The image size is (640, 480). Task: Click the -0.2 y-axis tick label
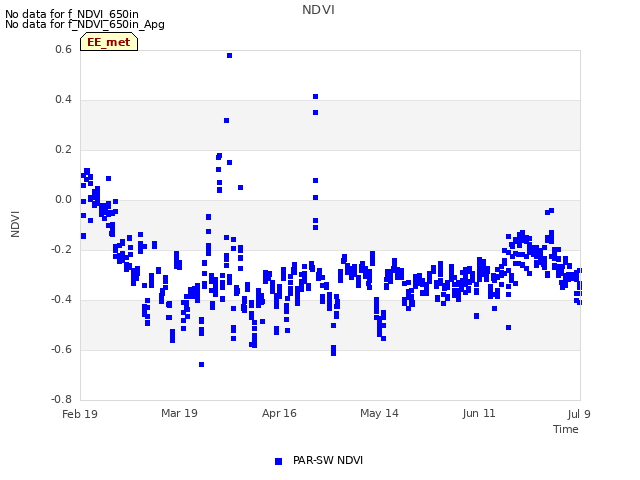(x=61, y=249)
